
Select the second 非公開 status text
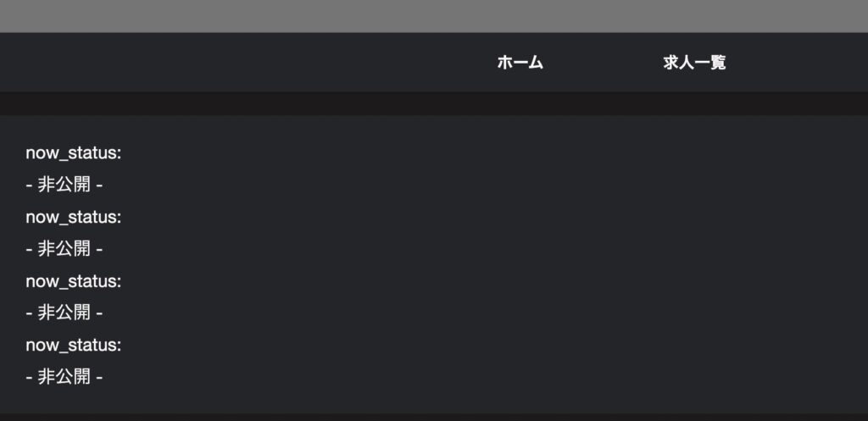point(64,249)
